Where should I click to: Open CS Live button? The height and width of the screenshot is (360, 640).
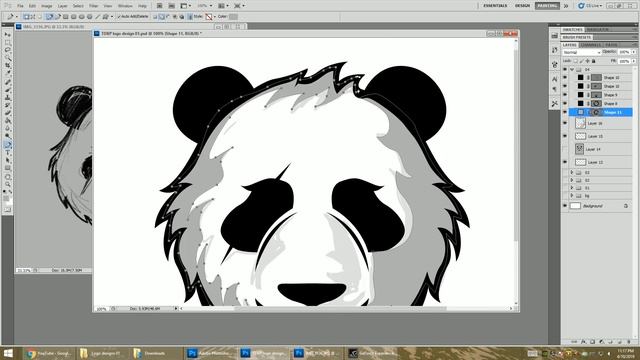coord(590,6)
